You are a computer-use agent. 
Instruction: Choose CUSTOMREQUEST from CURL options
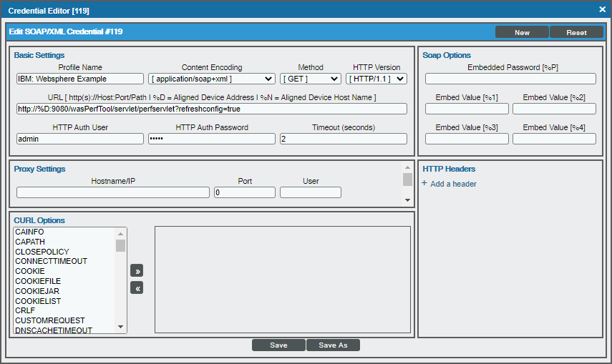point(50,320)
